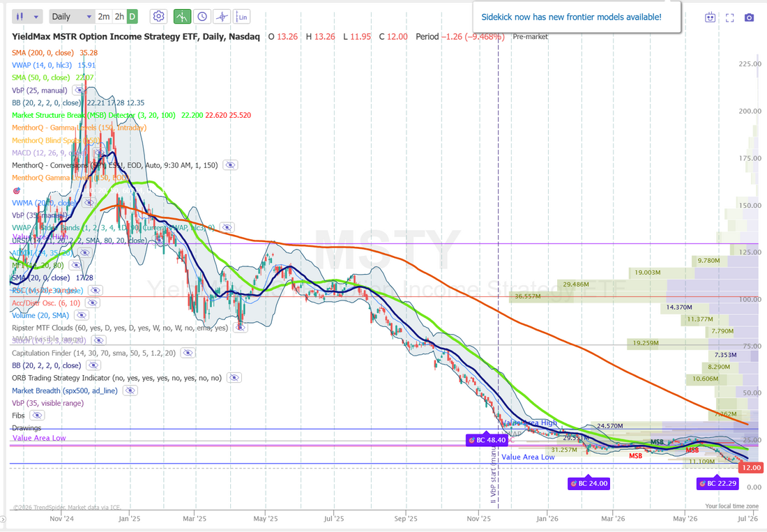Enter fullscreen chart mode
Viewport: 767px width, 532px height.
click(730, 17)
